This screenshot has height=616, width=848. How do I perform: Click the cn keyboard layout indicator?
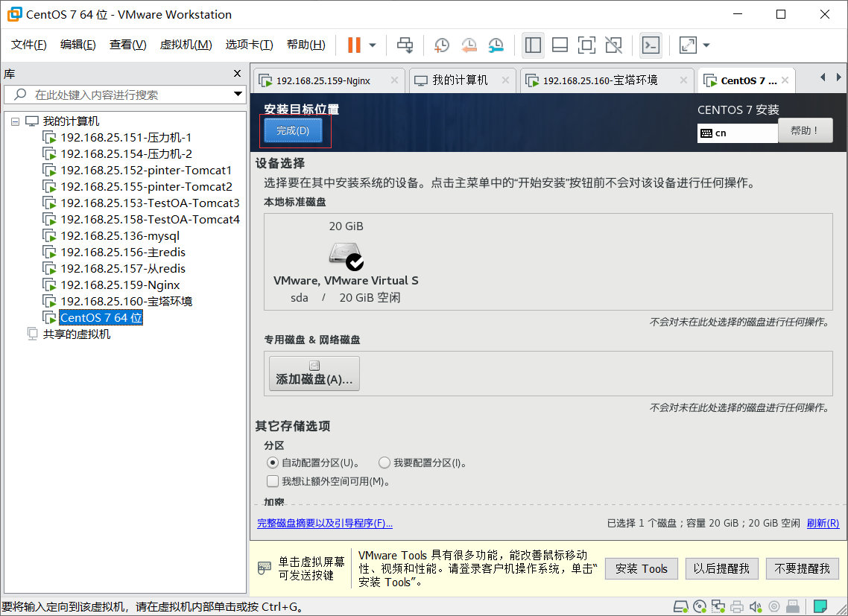(x=737, y=133)
